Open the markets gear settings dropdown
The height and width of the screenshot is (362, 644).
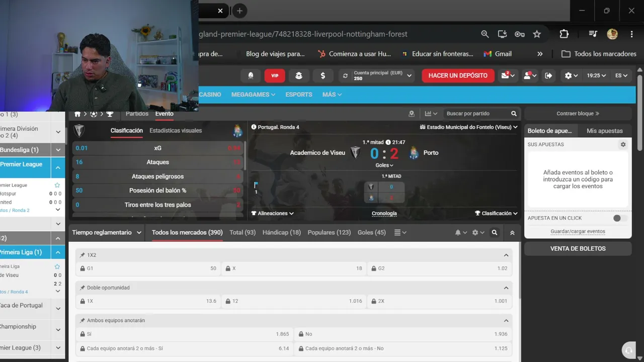pos(478,233)
